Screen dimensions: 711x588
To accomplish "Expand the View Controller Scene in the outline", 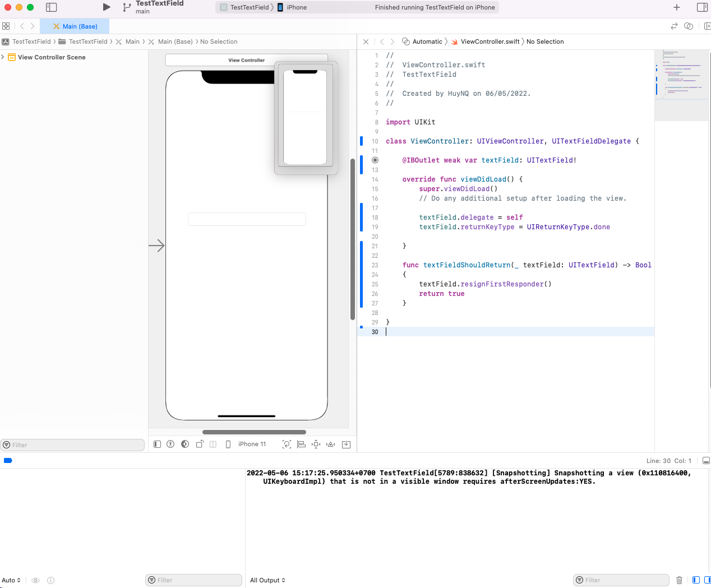I will [3, 57].
